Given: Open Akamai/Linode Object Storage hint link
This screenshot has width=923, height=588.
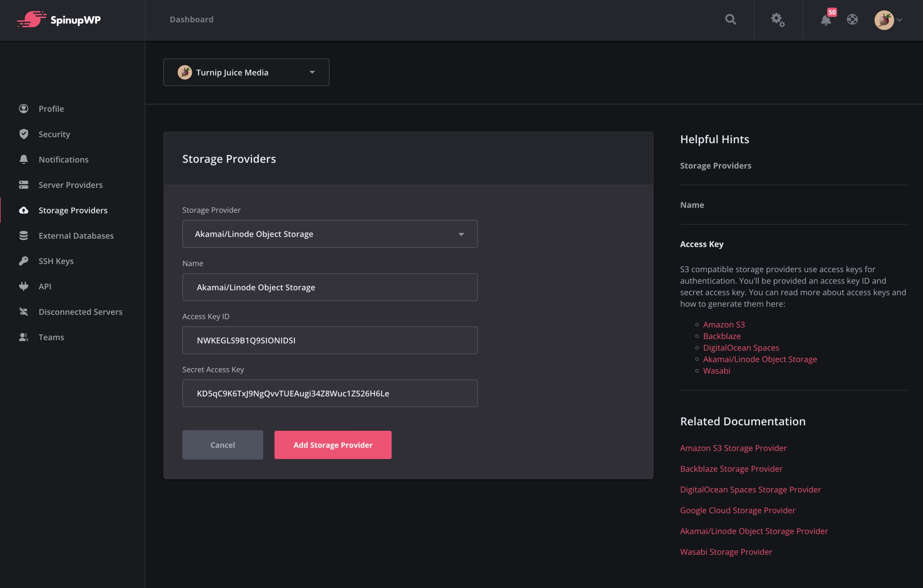Looking at the screenshot, I should click(x=760, y=359).
